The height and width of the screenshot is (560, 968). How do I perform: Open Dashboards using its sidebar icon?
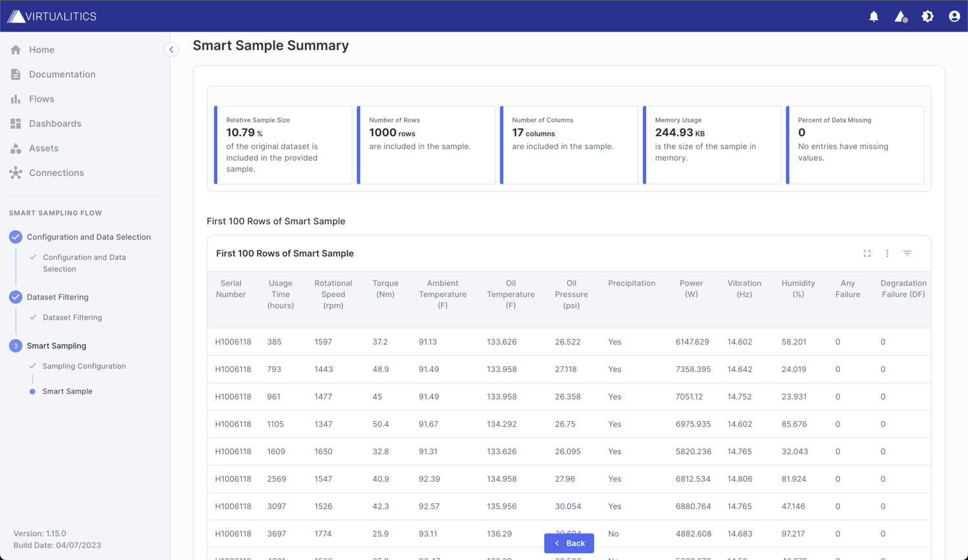pyautogui.click(x=15, y=123)
